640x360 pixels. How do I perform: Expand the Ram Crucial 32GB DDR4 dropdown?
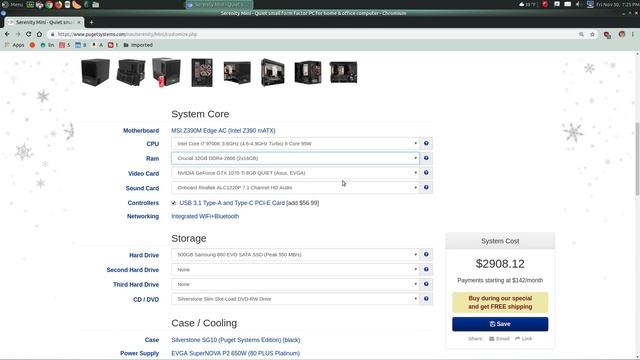coord(295,158)
